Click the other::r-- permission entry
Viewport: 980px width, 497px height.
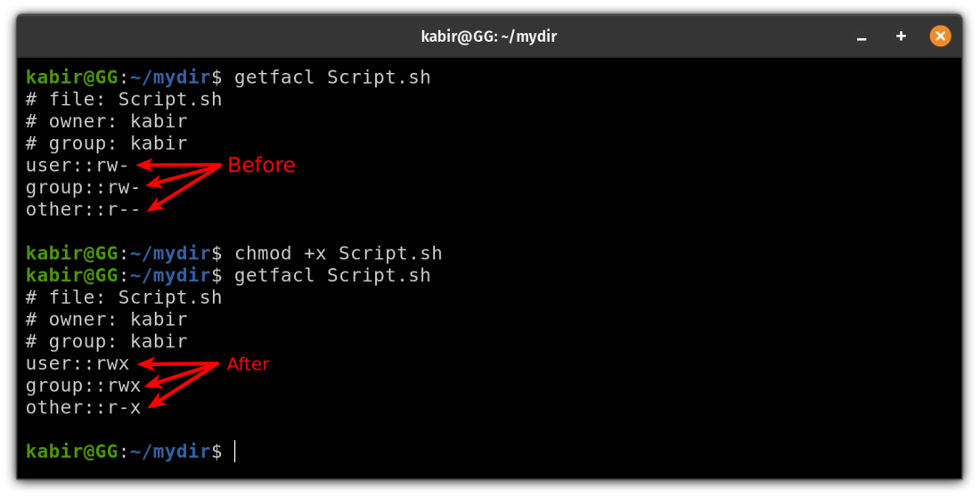(x=83, y=209)
